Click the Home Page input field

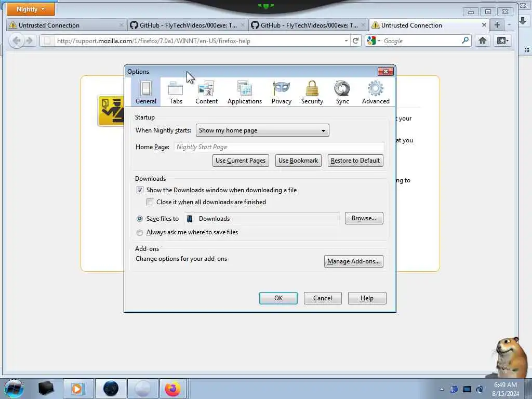(279, 147)
